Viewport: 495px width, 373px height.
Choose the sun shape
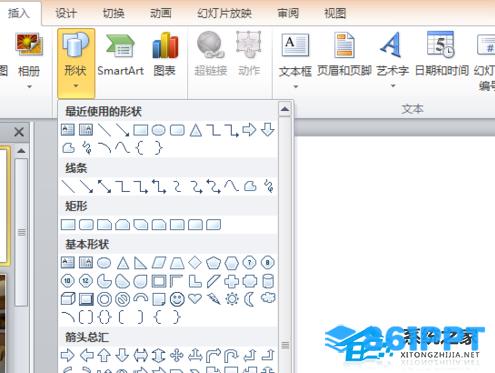(x=232, y=299)
